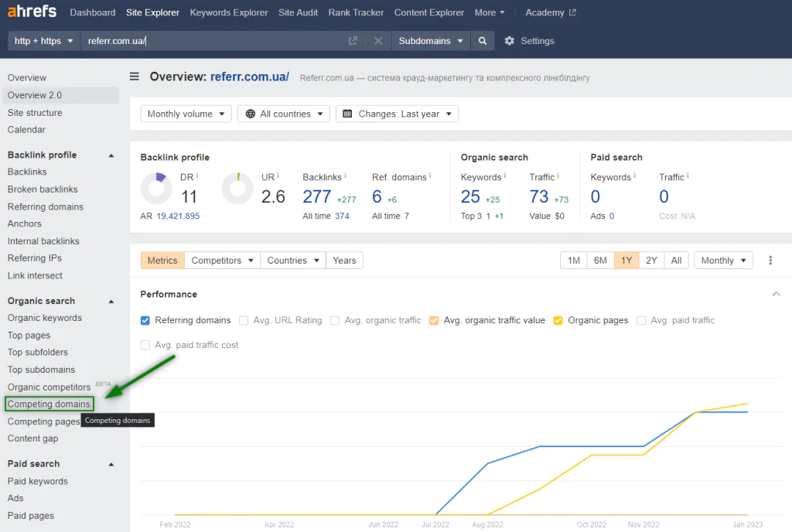Open the Academy external link

[551, 12]
